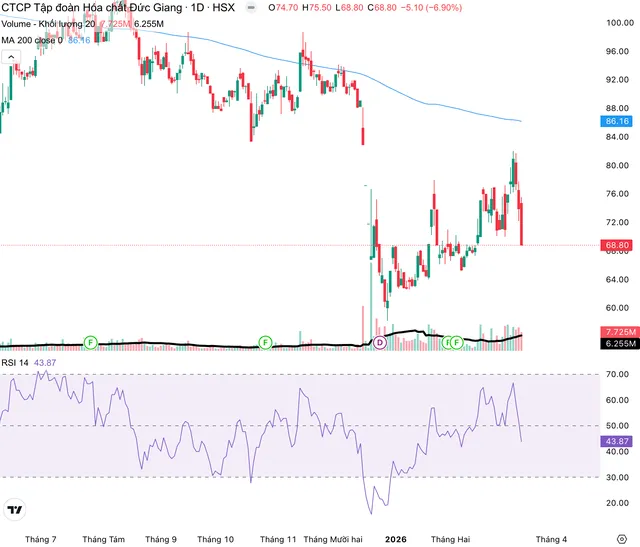This screenshot has width=640, height=547.
Task: Click the purple 43.87 RSI axis label
Action: coord(616,441)
